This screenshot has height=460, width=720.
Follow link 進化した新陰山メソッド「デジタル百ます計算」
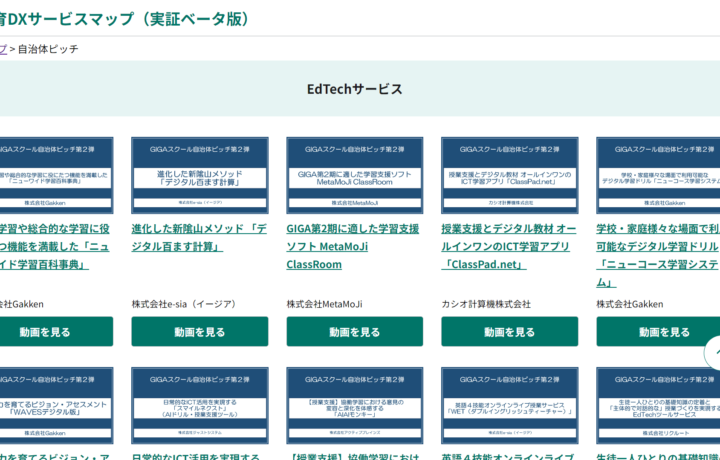199,237
